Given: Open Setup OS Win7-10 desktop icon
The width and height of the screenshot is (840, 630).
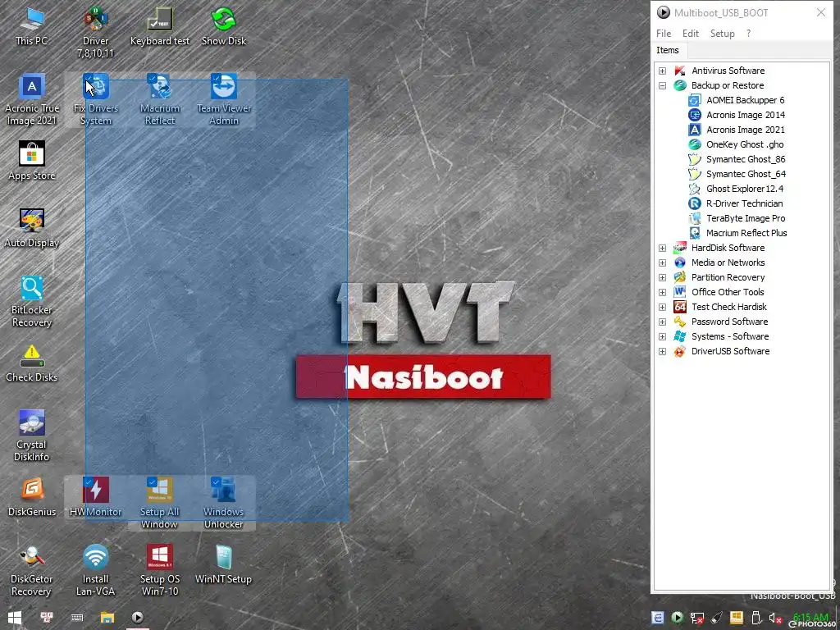Looking at the screenshot, I should pyautogui.click(x=160, y=571).
